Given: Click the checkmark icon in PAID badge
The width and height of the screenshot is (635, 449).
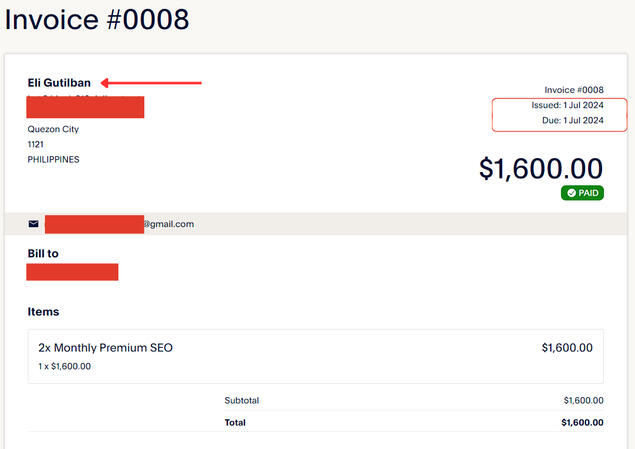Looking at the screenshot, I should (x=571, y=192).
